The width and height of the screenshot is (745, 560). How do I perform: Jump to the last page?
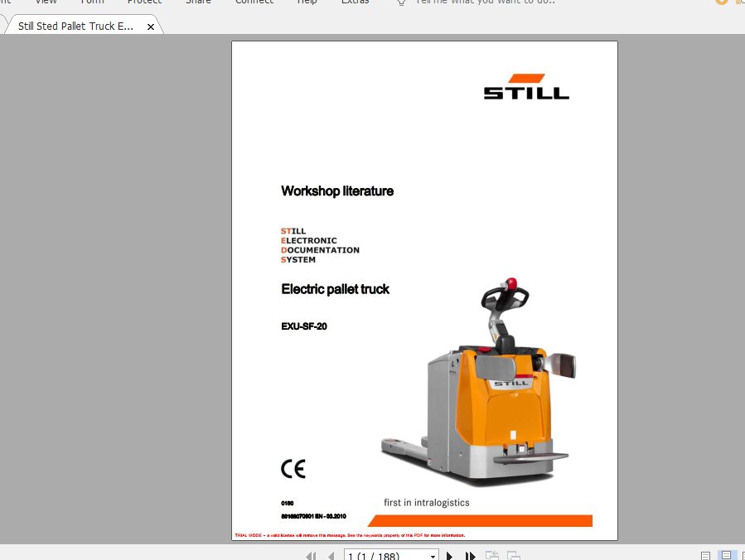click(x=471, y=556)
